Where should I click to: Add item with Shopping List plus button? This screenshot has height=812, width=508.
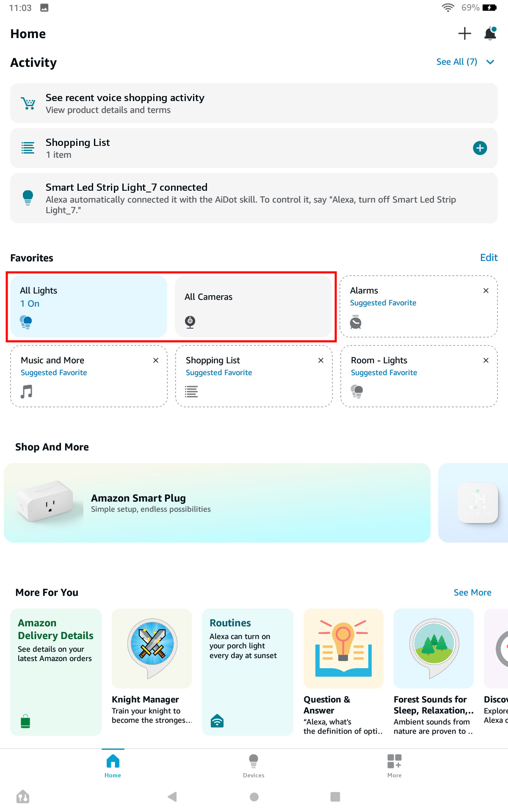(480, 148)
